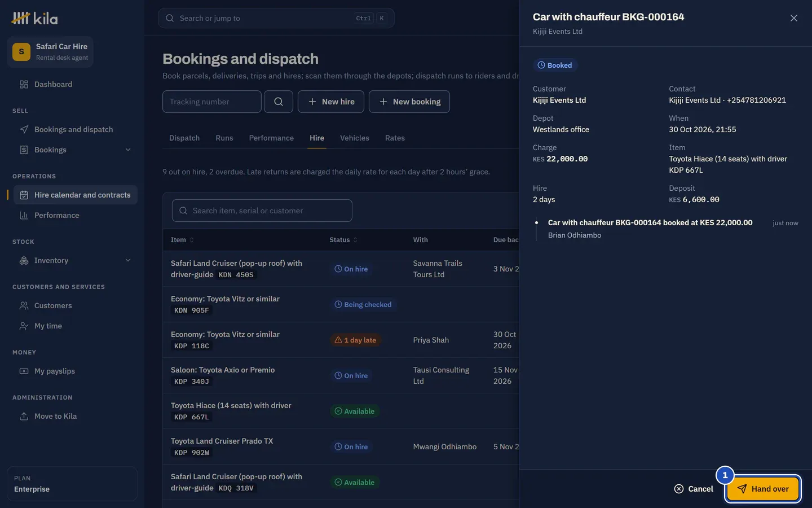Switch to the Dispatch tab
This screenshot has height=508, width=812.
pyautogui.click(x=184, y=138)
